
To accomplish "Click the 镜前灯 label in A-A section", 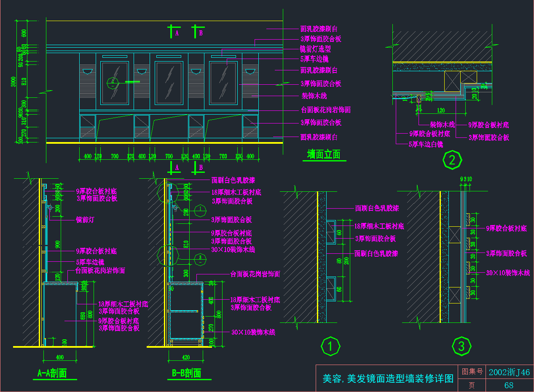I will [x=86, y=220].
